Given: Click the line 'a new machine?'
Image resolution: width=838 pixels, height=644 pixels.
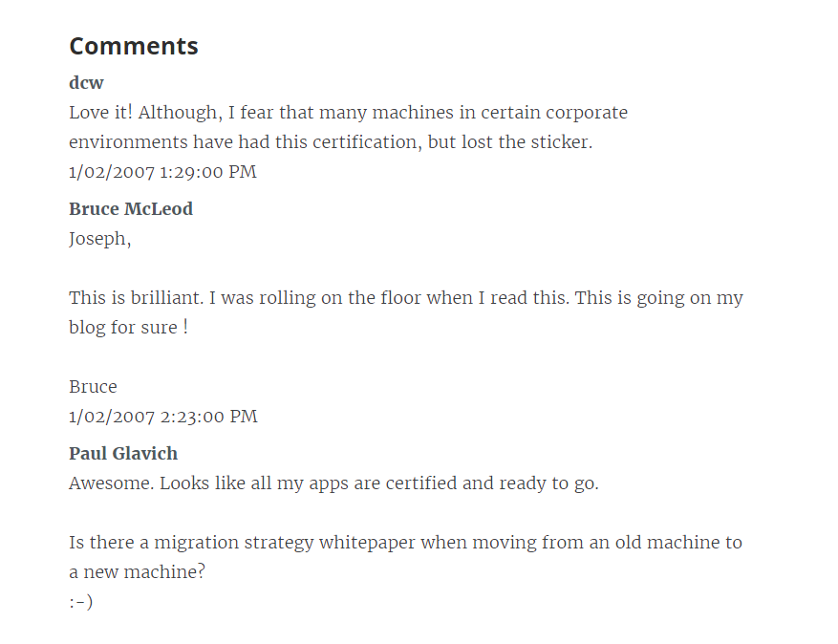Looking at the screenshot, I should pyautogui.click(x=137, y=572).
